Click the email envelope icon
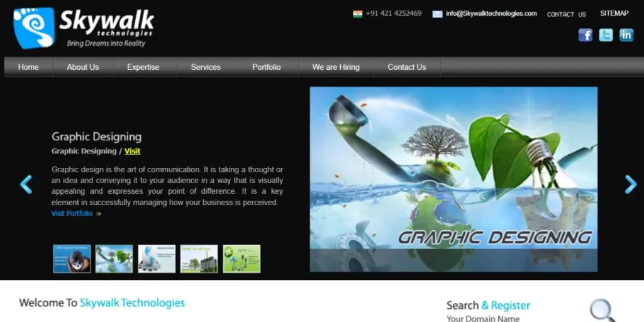Image resolution: width=644 pixels, height=322 pixels. click(437, 14)
